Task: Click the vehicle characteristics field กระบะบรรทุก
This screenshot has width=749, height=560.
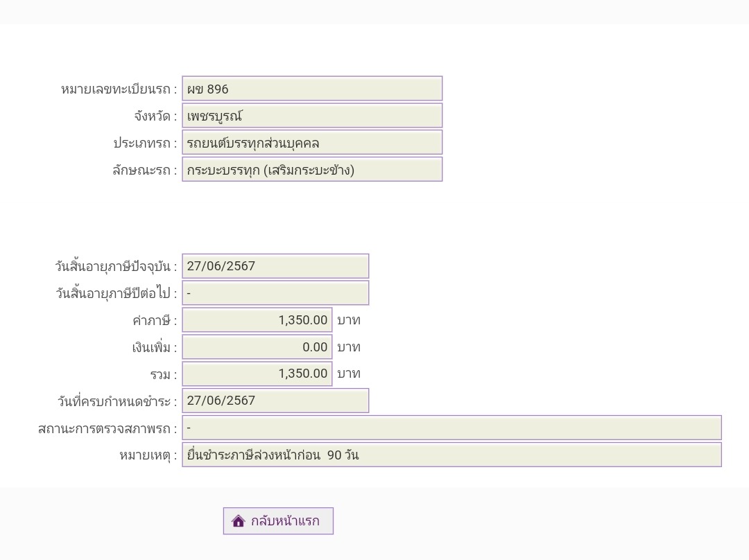Action: tap(312, 170)
